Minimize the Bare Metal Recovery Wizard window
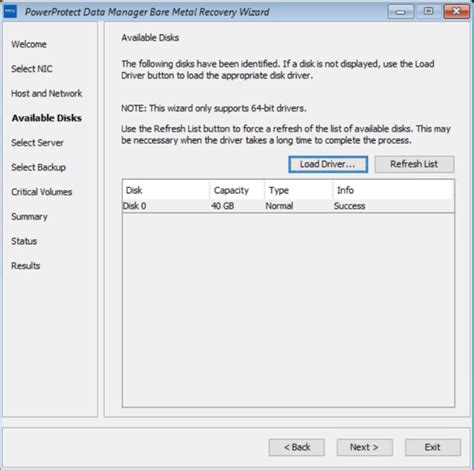474x470 pixels. tap(400, 12)
